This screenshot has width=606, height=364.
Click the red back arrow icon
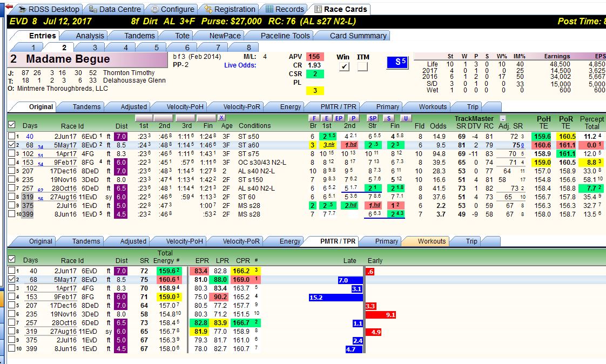(x=9, y=6)
